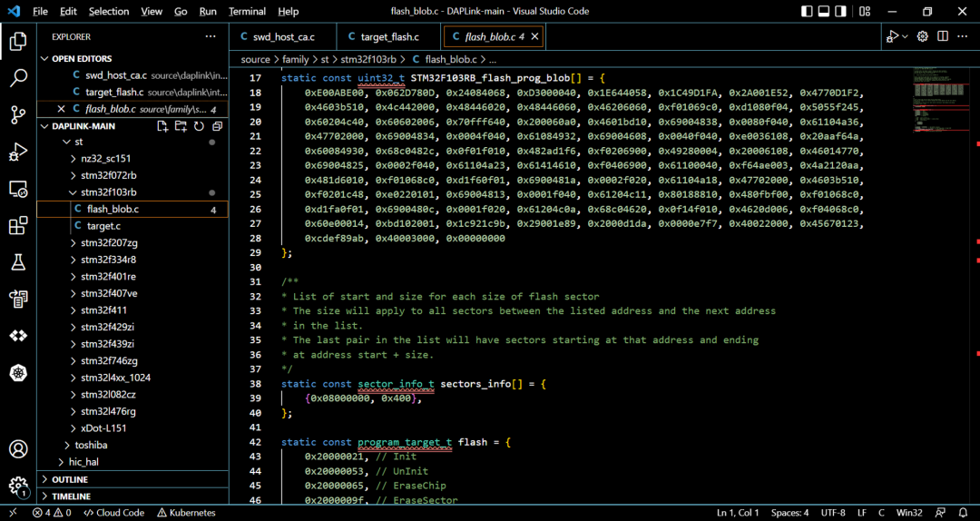
Task: Open the Cloud Code icon in activity bar
Action: (x=18, y=336)
